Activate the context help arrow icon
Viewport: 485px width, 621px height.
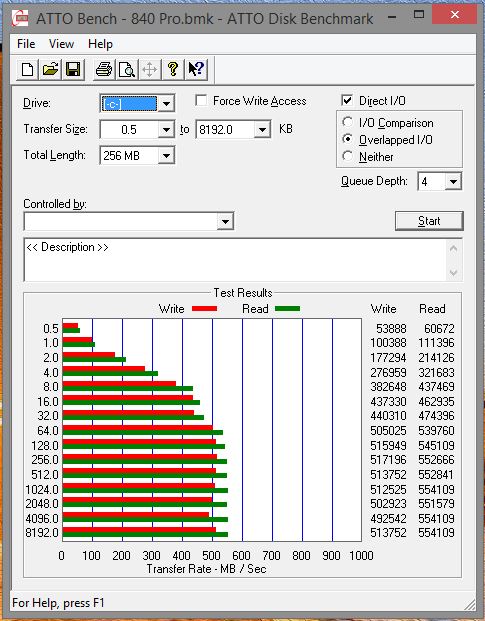click(196, 70)
